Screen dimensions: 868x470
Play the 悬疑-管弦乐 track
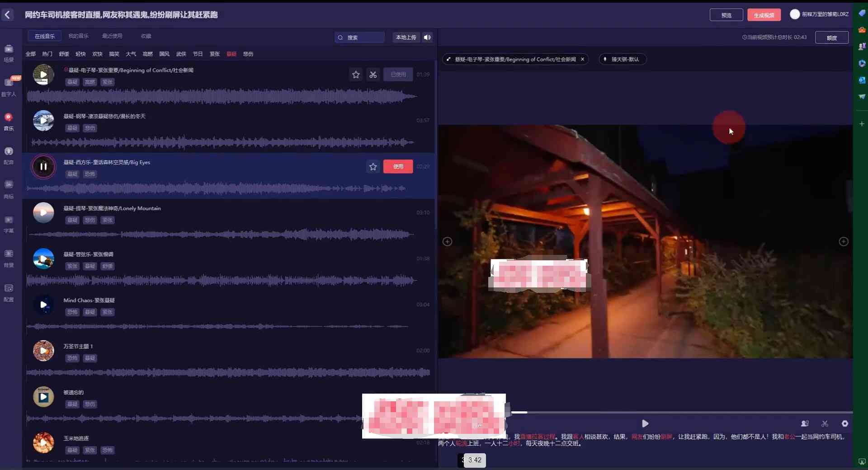(43, 258)
